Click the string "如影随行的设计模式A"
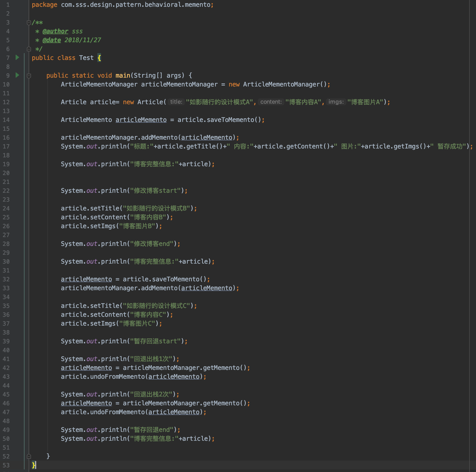The width and height of the screenshot is (476, 472). (x=219, y=102)
